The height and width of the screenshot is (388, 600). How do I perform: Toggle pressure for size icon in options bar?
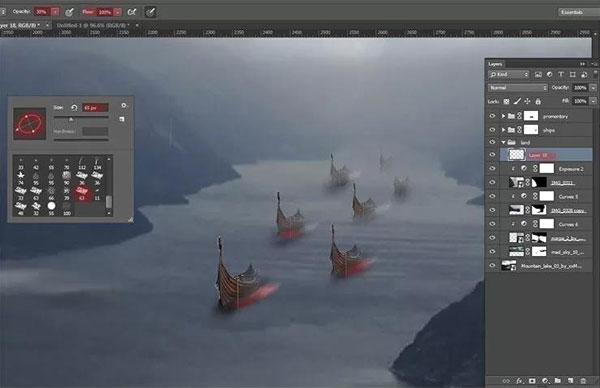(x=150, y=12)
